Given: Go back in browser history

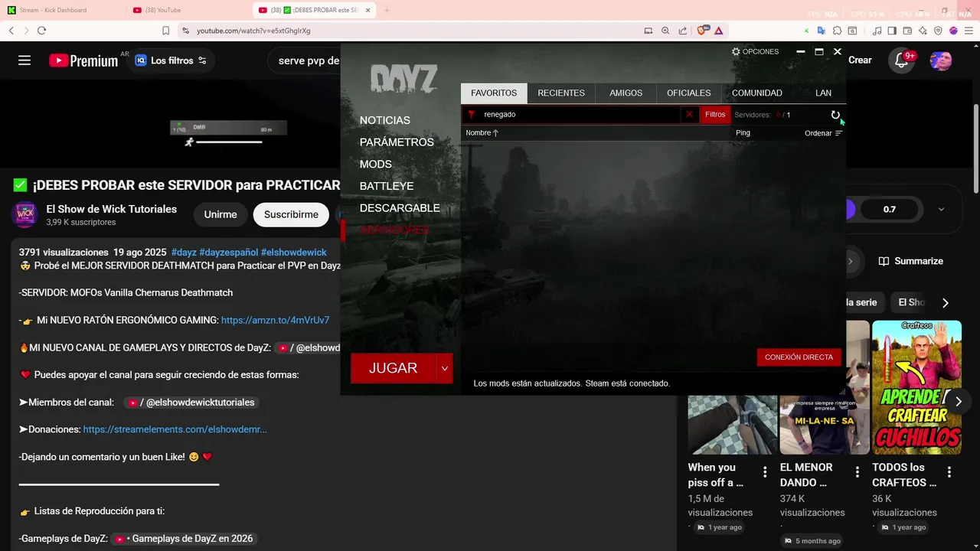Looking at the screenshot, I should coord(11,31).
